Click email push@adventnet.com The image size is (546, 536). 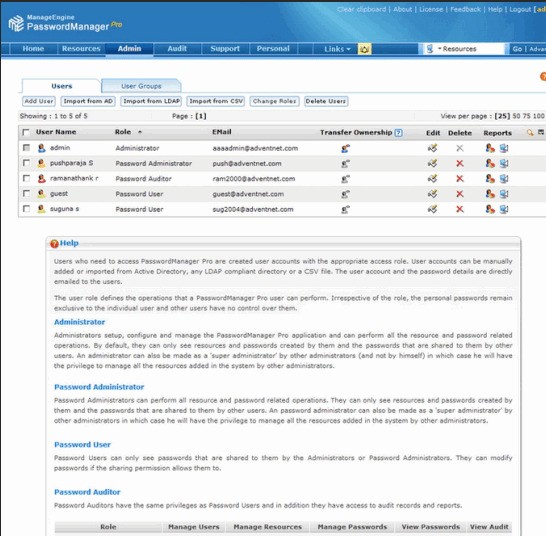(247, 163)
